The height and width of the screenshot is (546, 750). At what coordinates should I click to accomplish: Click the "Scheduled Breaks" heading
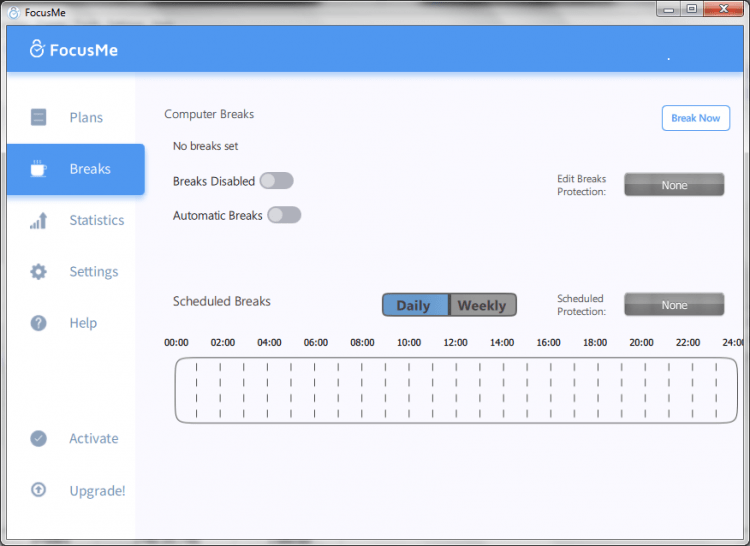[x=221, y=301]
